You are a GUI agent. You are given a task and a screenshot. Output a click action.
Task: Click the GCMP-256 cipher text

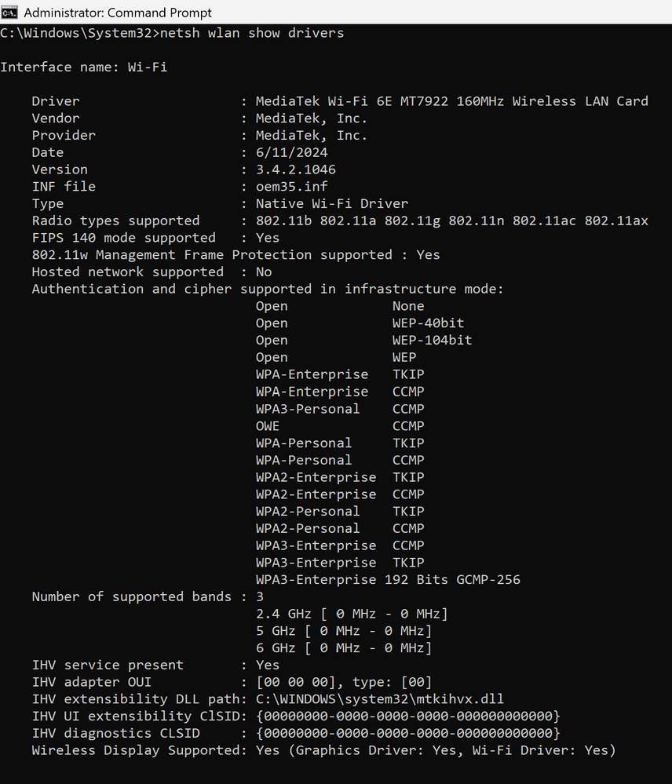pos(488,579)
